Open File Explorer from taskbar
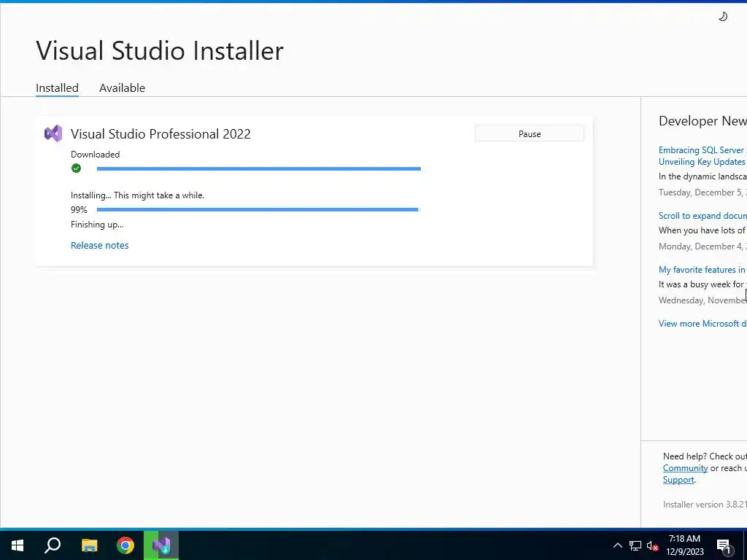Screen dimensions: 747x560 [x=89, y=545]
